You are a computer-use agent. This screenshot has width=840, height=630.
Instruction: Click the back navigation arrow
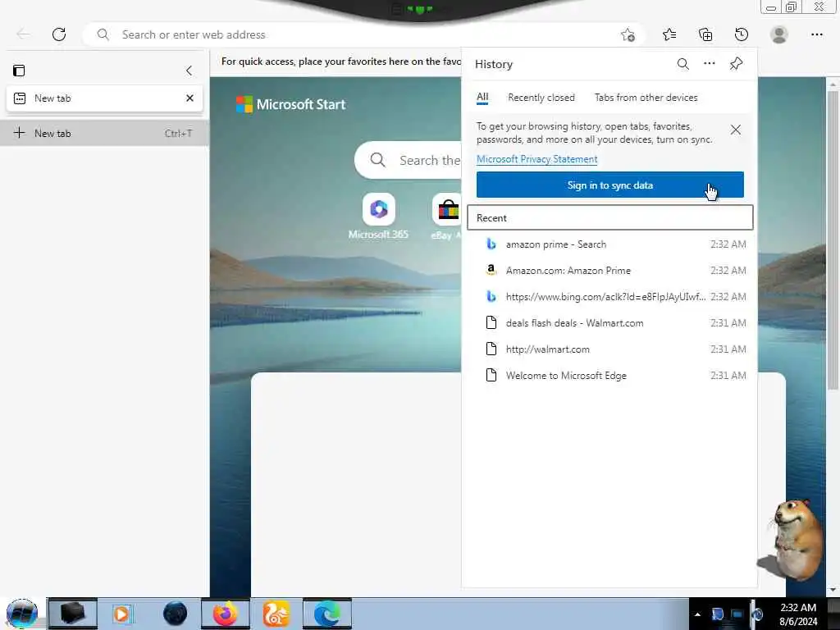coord(23,34)
